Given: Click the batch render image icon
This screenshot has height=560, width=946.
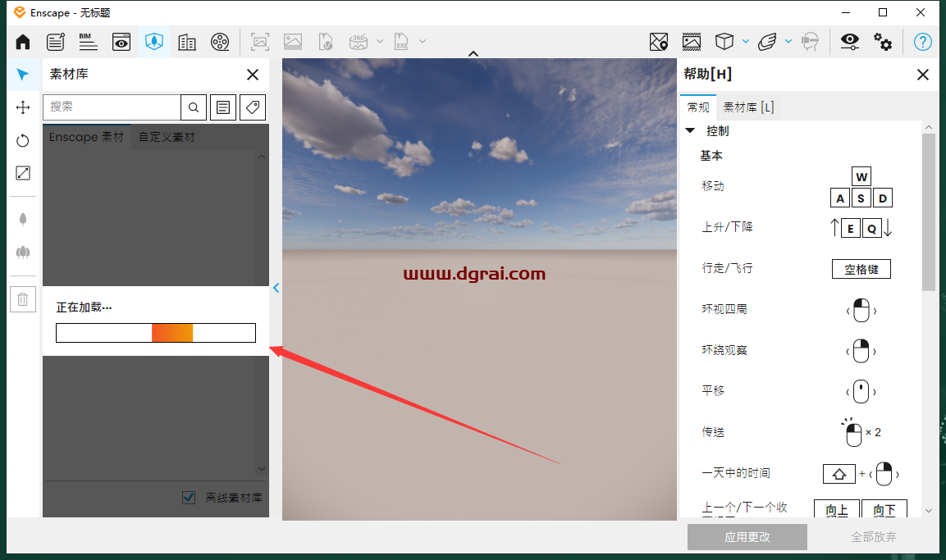Looking at the screenshot, I should click(x=293, y=42).
